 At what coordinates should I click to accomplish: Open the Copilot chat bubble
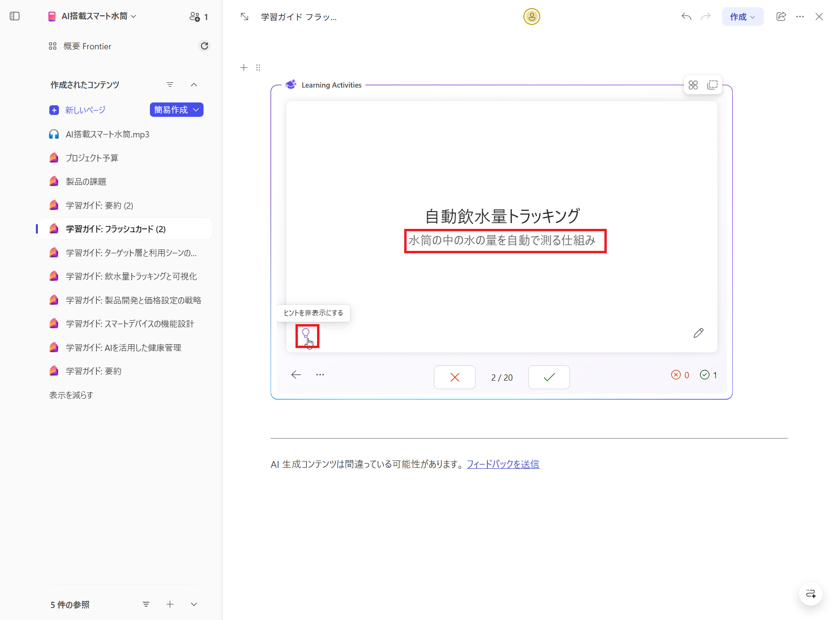click(811, 594)
